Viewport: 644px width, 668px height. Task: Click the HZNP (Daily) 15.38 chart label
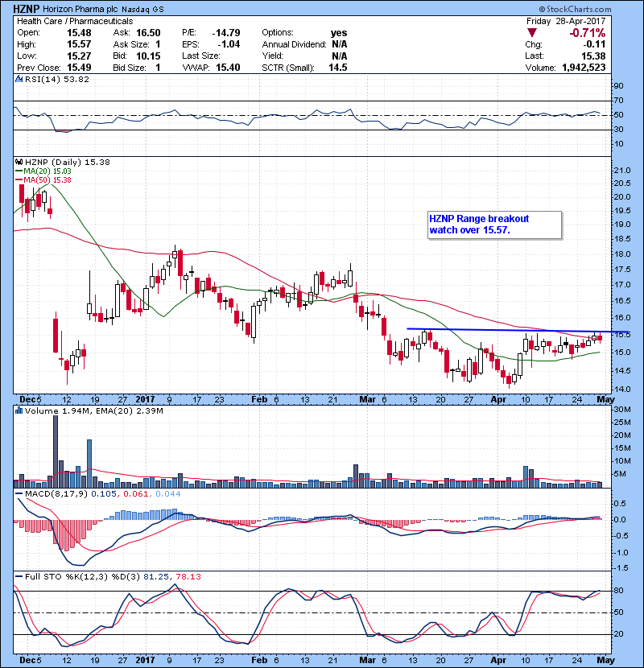(68, 162)
